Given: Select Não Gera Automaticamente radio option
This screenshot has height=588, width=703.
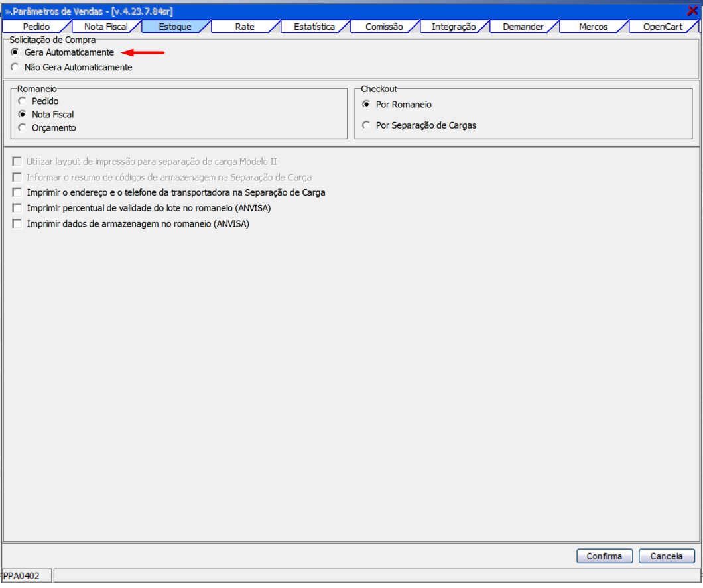Looking at the screenshot, I should [15, 67].
